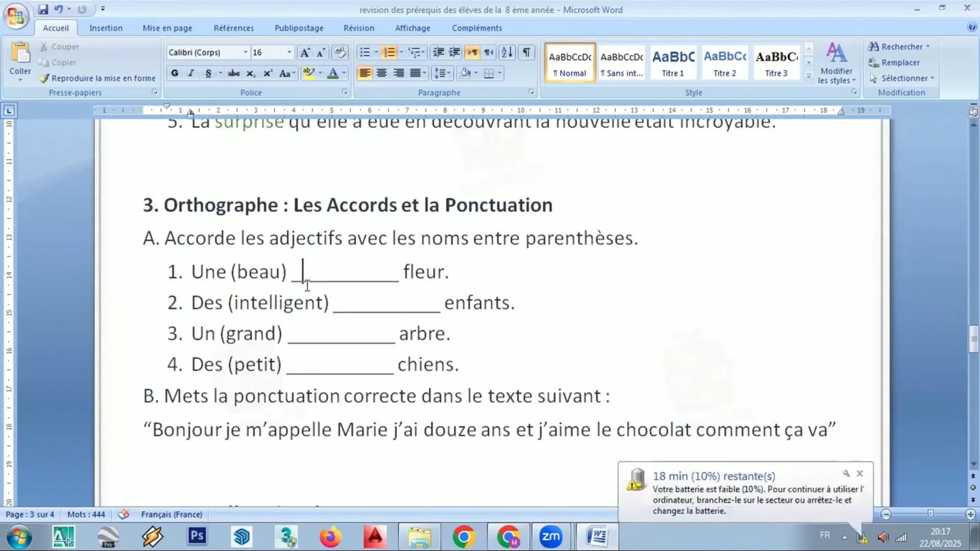This screenshot has height=551, width=980.
Task: Open the font size dropdown
Action: [x=289, y=53]
